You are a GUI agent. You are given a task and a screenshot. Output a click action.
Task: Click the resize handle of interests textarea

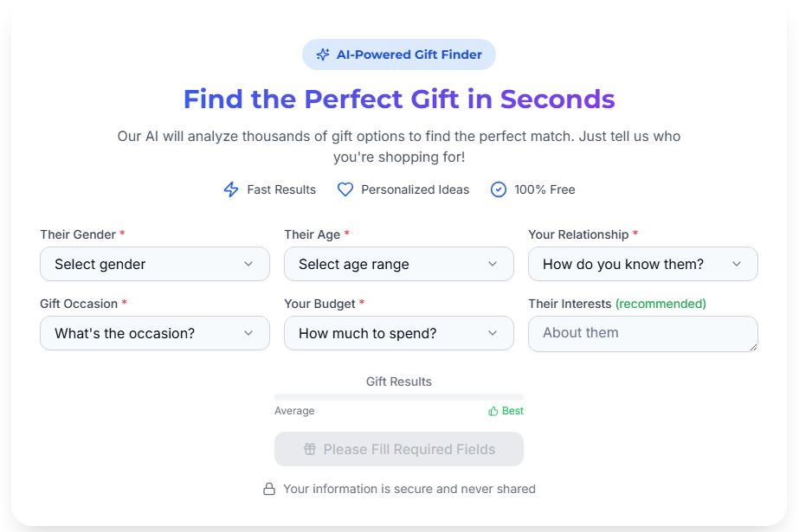(x=753, y=347)
